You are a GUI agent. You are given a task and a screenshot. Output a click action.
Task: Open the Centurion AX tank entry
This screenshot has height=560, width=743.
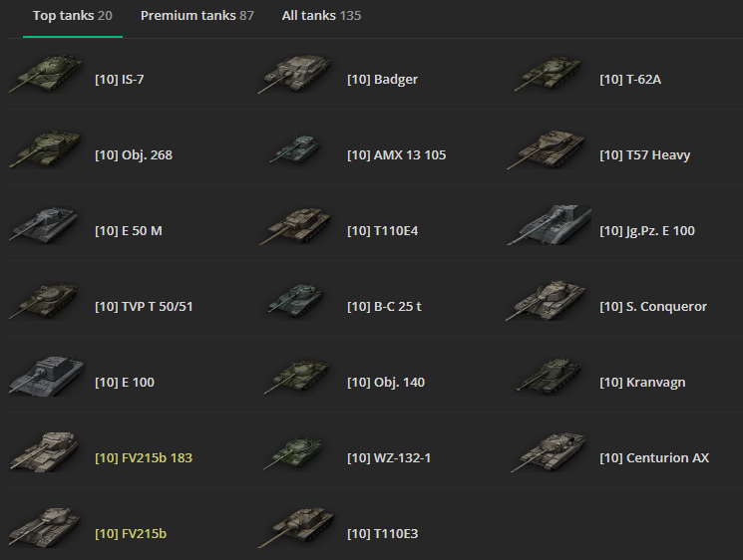(654, 457)
